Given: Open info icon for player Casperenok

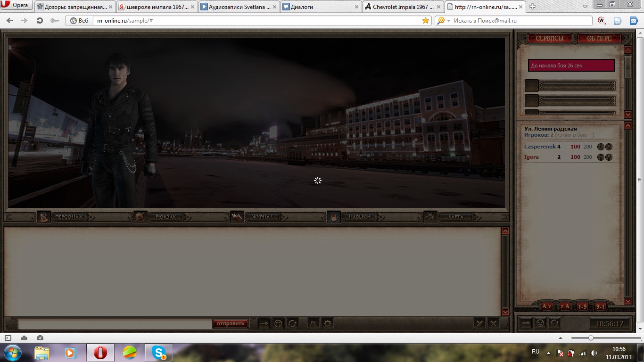Looking at the screenshot, I should click(x=601, y=147).
